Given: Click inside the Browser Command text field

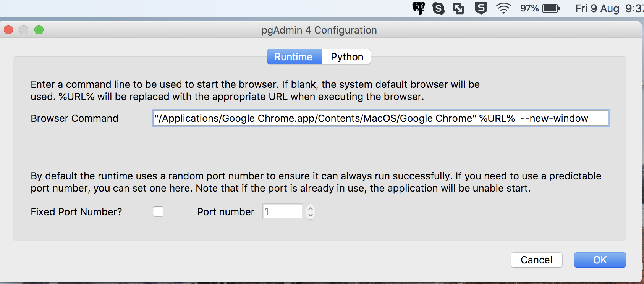Looking at the screenshot, I should (380, 118).
